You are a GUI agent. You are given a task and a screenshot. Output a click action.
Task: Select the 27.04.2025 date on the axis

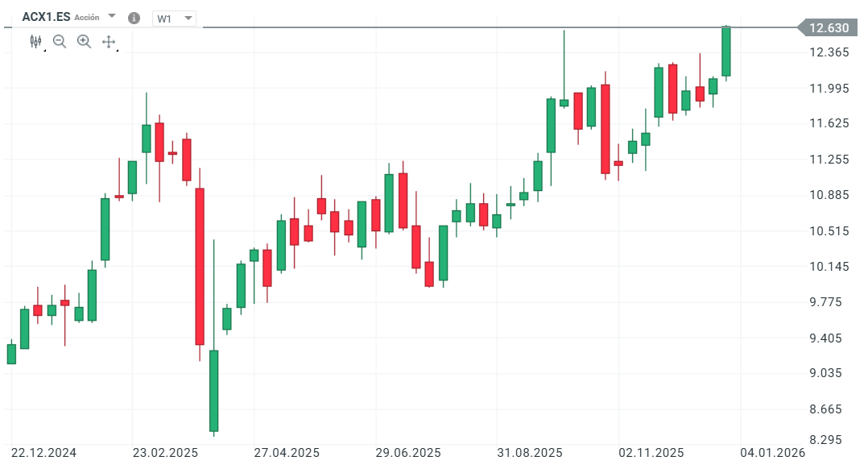287,453
